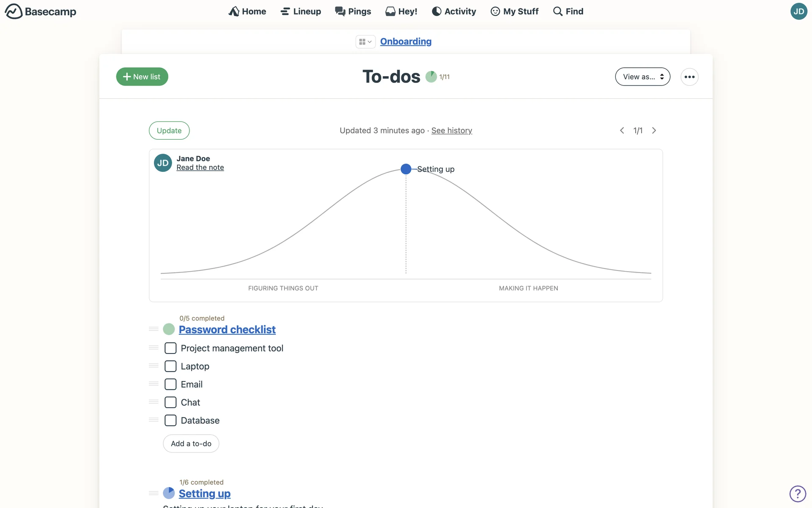Open the View as… dropdown
This screenshot has width=812, height=508.
pyautogui.click(x=642, y=77)
